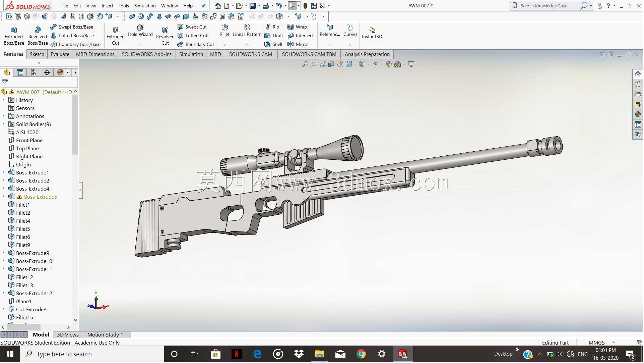Expand the Cut-Extrude3 feature
Viewport: 644px width, 363px height.
(x=3, y=309)
